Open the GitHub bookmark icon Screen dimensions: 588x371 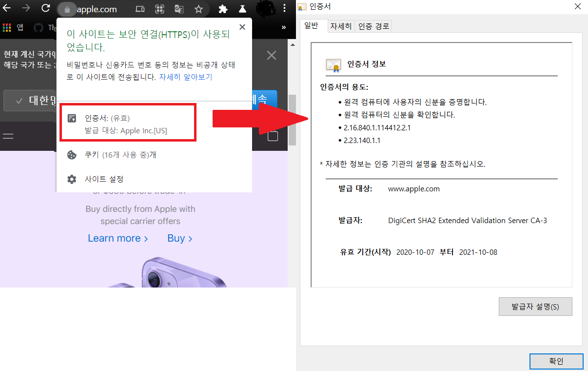point(38,28)
